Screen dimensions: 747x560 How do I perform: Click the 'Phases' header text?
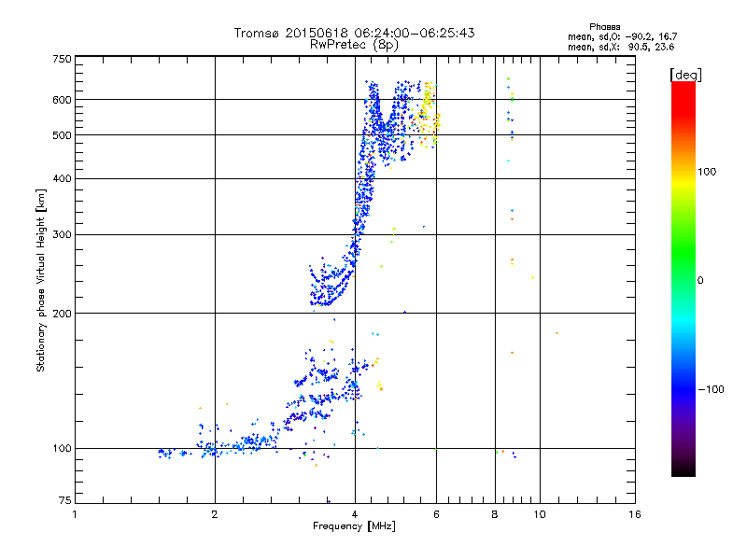(604, 27)
